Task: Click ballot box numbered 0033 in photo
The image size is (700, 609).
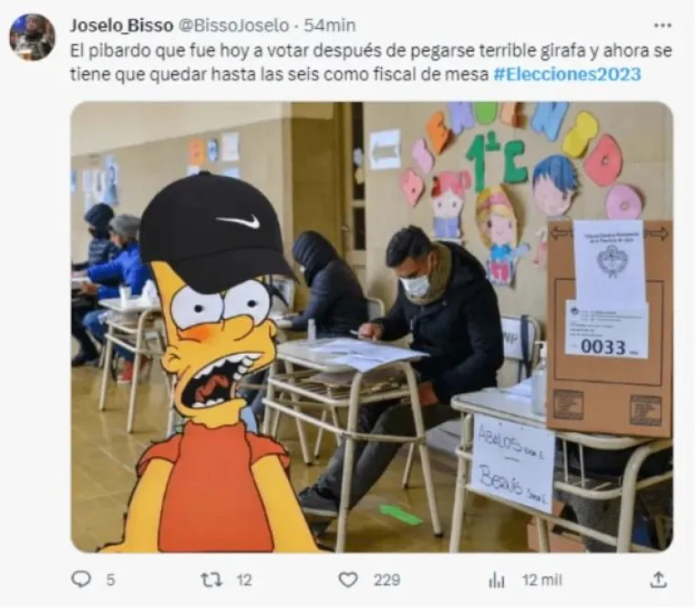Action: 610,328
